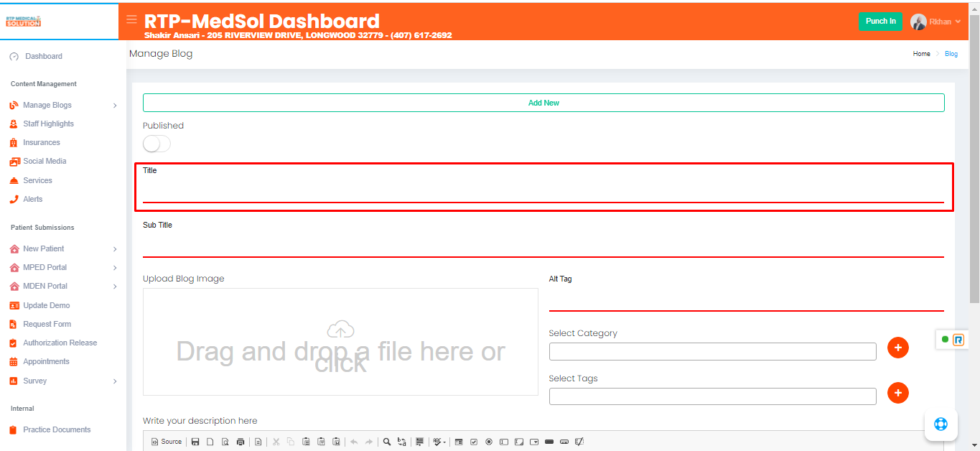This screenshot has height=451, width=980.
Task: Click the blog image upload drop zone
Action: coord(340,342)
